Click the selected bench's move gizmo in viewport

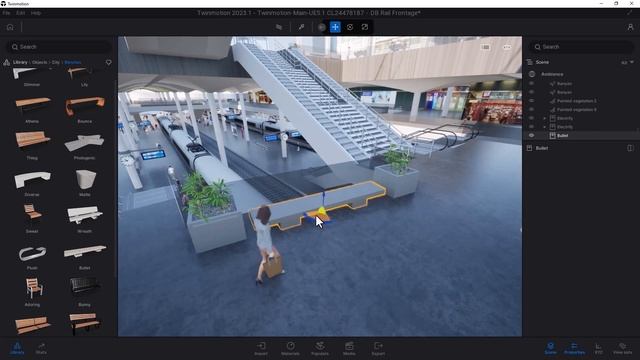tap(320, 213)
